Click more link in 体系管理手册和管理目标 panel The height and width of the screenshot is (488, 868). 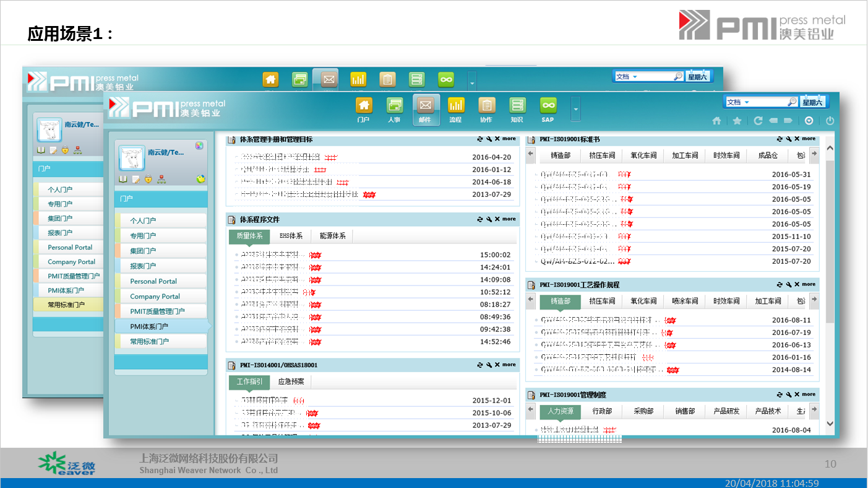(x=509, y=139)
